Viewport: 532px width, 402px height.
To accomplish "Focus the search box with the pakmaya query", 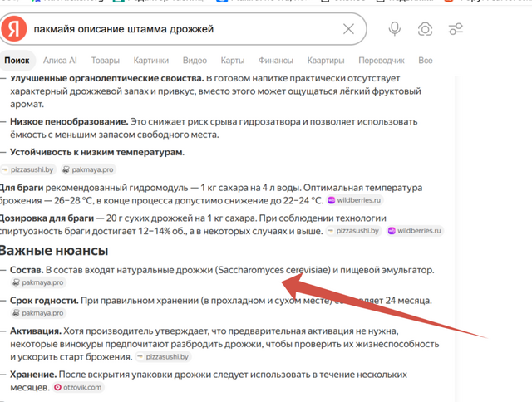I will tap(183, 29).
